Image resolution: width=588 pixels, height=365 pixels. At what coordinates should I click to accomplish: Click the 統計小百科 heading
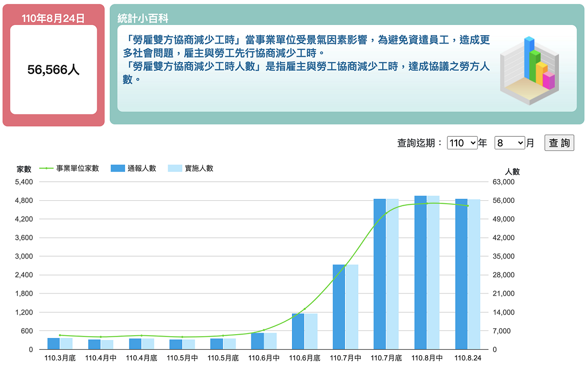143,18
